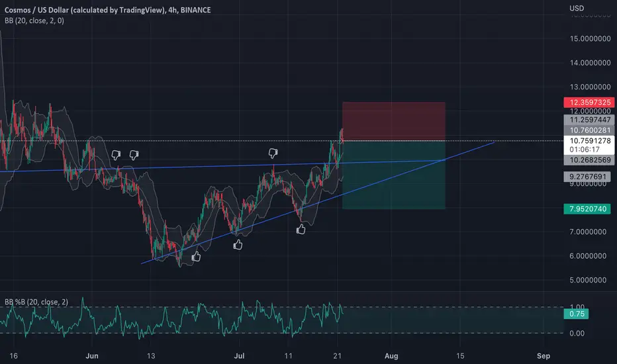Click the Jun label on time axis
The width and height of the screenshot is (617, 364).
pos(91,356)
